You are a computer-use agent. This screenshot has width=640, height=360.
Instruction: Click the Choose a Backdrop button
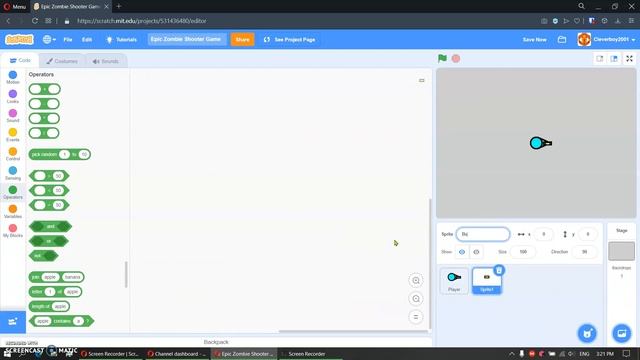[x=621, y=333]
